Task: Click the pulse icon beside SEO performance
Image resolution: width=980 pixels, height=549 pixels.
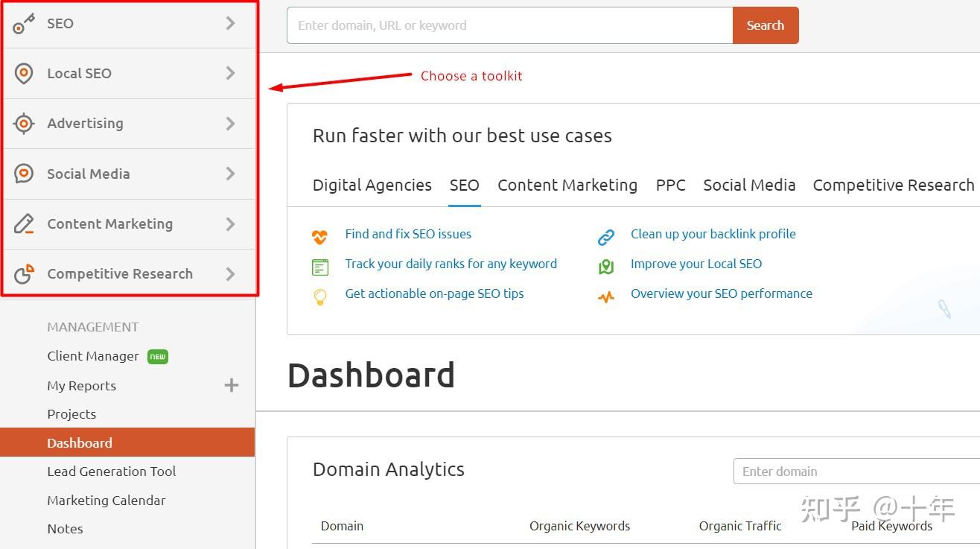Action: coord(605,293)
